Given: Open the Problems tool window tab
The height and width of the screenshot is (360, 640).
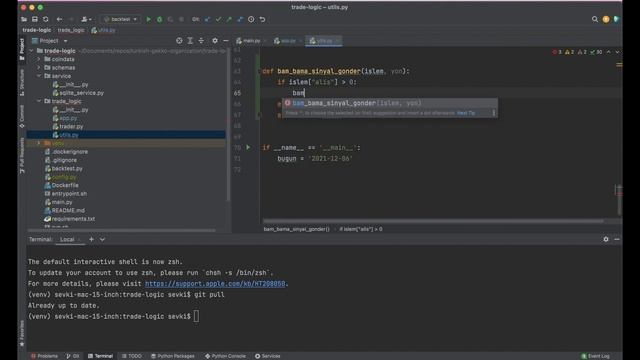Looking at the screenshot, I should (x=44, y=356).
